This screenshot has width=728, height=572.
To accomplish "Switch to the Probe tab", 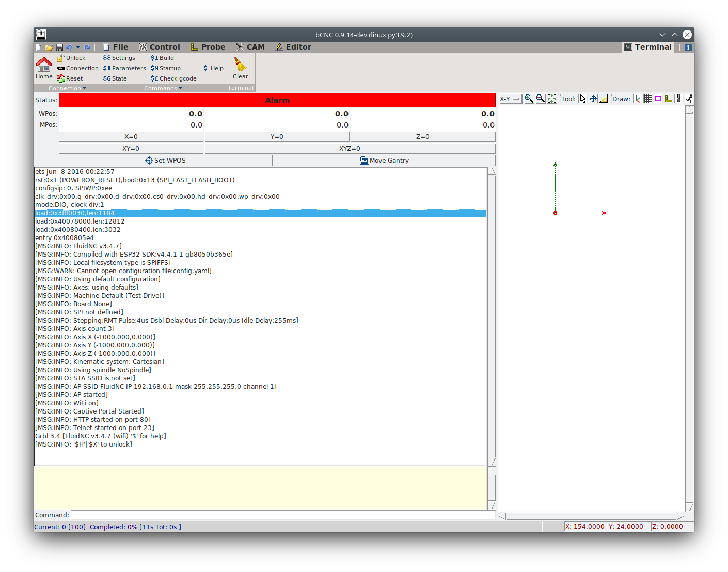I will 208,47.
